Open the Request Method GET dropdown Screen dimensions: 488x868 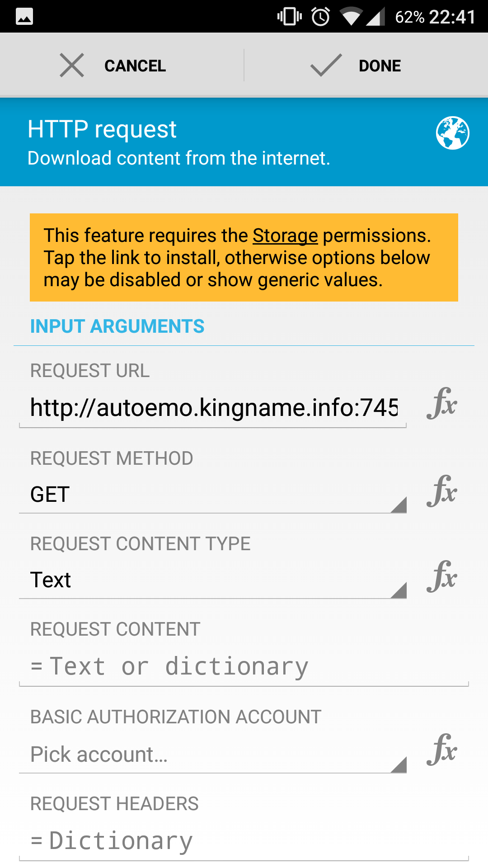coord(212,495)
